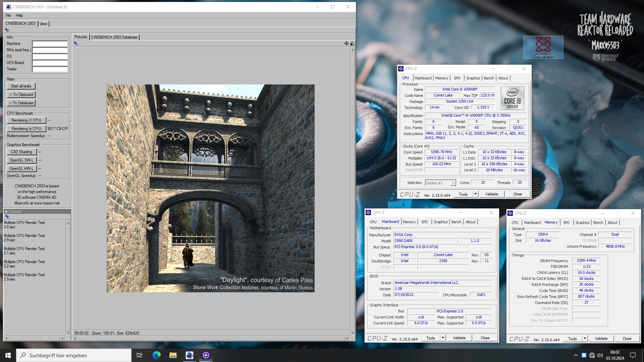The width and height of the screenshot is (644, 362).
Task: Open Tools dropdown arrow in CPU-Z Memory window
Action: pos(585,339)
